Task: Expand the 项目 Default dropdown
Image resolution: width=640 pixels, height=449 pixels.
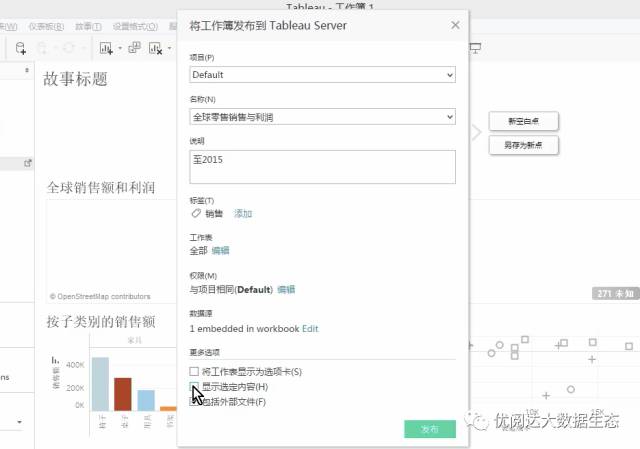Action: [449, 75]
